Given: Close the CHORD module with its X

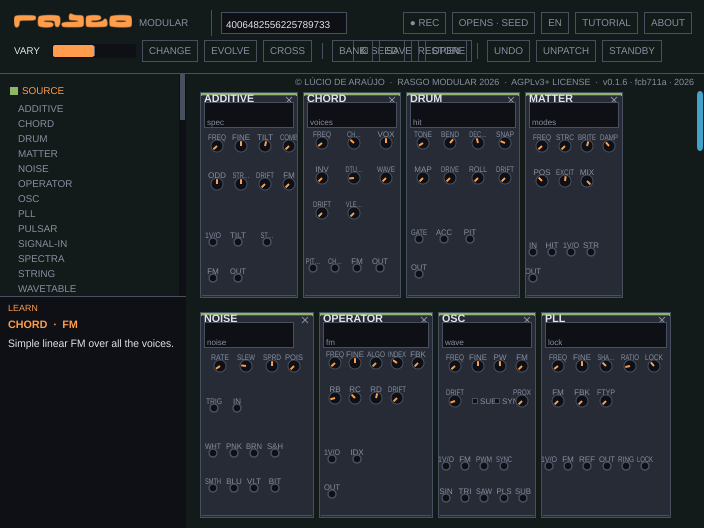Looking at the screenshot, I should point(392,100).
